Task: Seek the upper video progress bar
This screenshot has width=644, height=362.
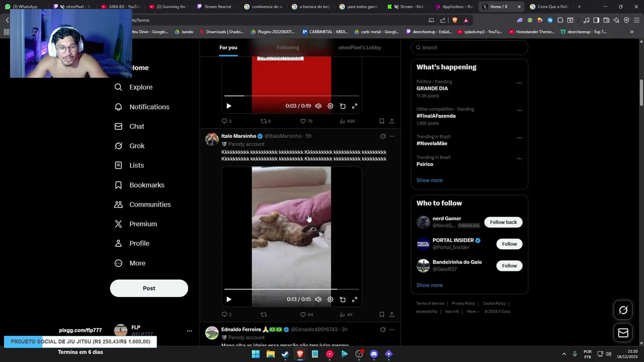Action: [292, 96]
